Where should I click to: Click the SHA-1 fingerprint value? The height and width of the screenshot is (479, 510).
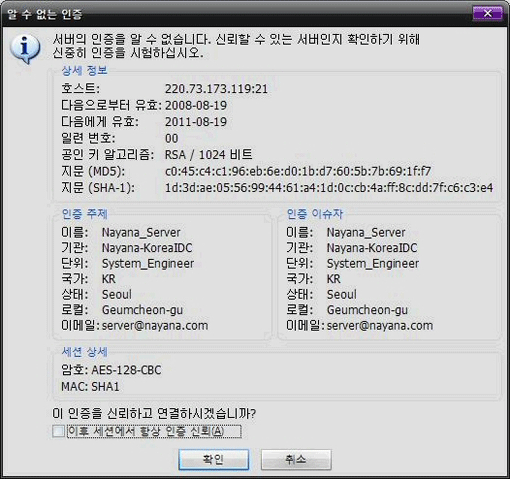[x=329, y=188]
